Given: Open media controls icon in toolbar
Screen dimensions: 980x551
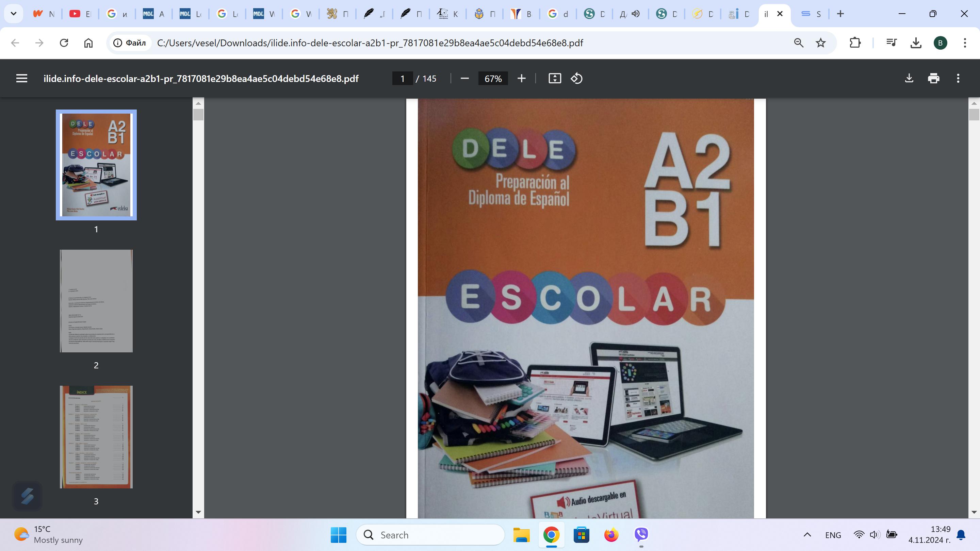Looking at the screenshot, I should click(x=892, y=43).
